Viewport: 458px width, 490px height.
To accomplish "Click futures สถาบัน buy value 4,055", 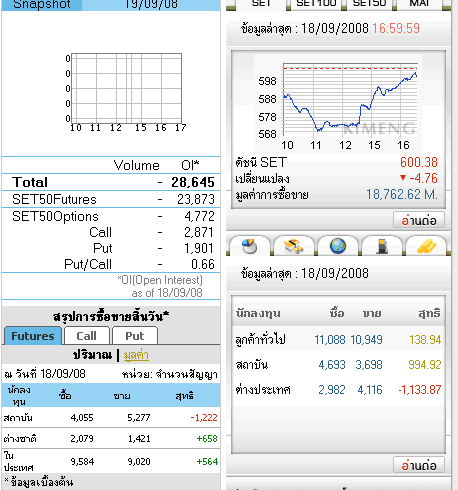I will click(82, 418).
